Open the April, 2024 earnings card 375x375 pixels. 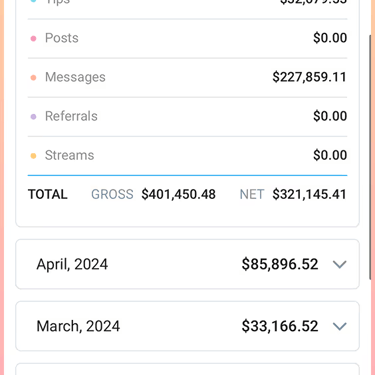187,264
